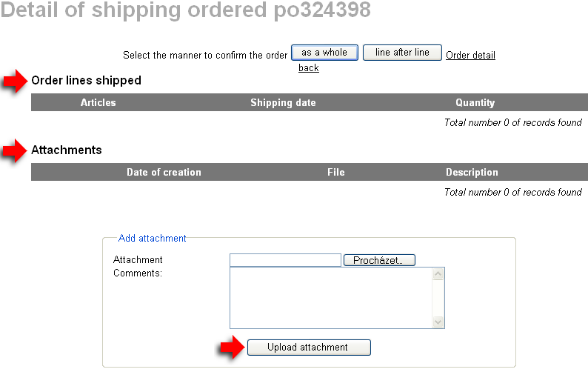The height and width of the screenshot is (372, 588).
Task: Click the Shipping date column header
Action: coord(283,102)
